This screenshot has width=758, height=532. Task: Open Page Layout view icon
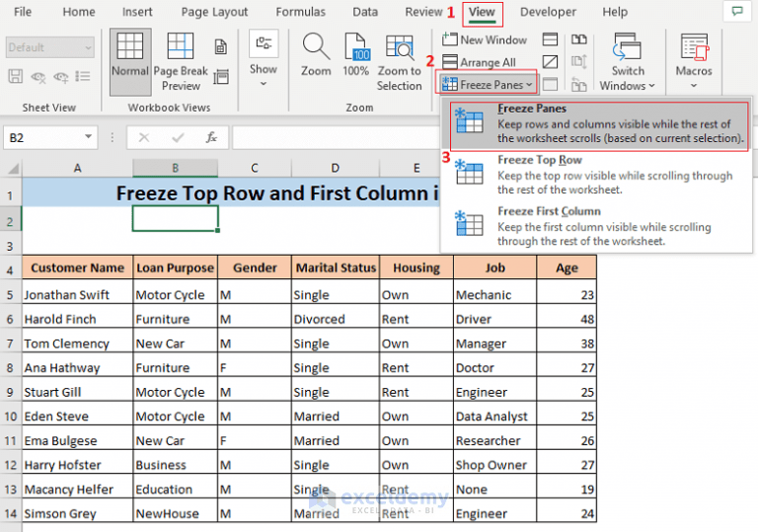coord(221,47)
